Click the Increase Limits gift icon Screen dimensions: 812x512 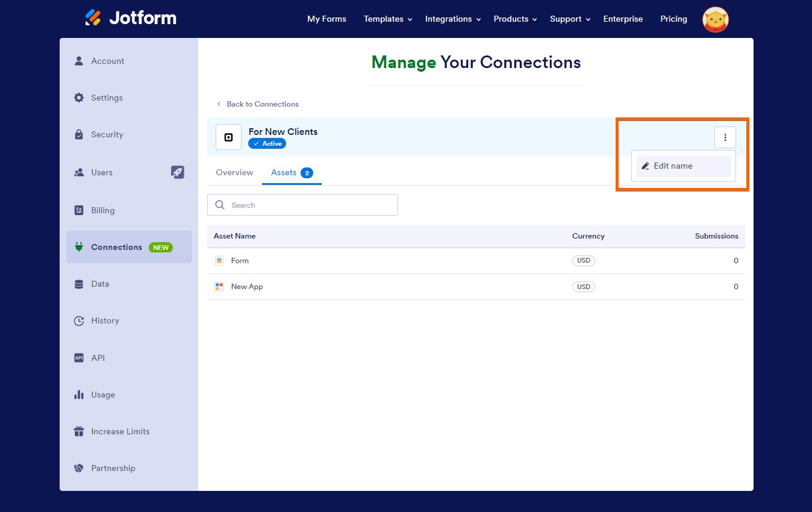79,431
